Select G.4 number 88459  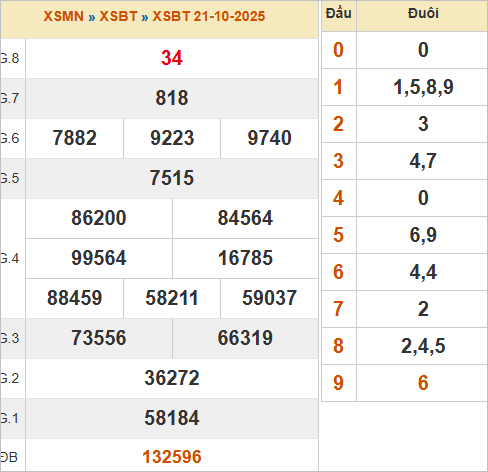pyautogui.click(x=75, y=298)
